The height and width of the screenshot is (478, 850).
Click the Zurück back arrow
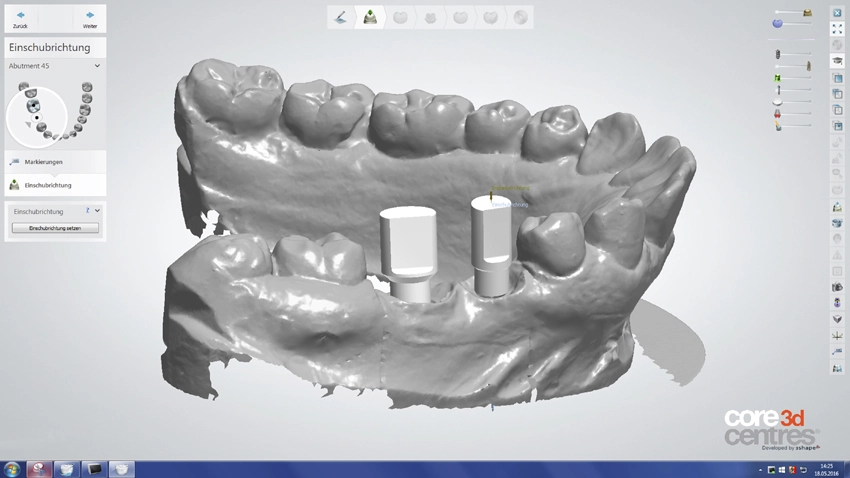tap(20, 17)
